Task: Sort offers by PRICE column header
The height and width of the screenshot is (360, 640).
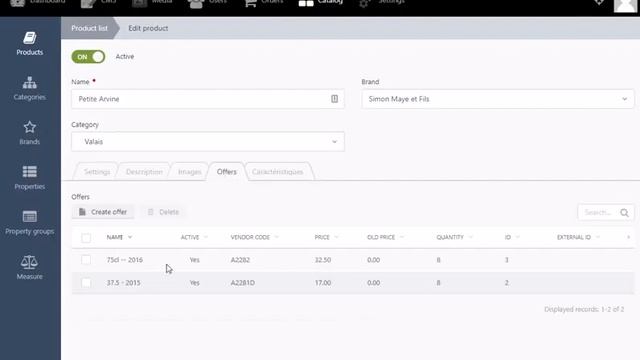Action: point(322,237)
